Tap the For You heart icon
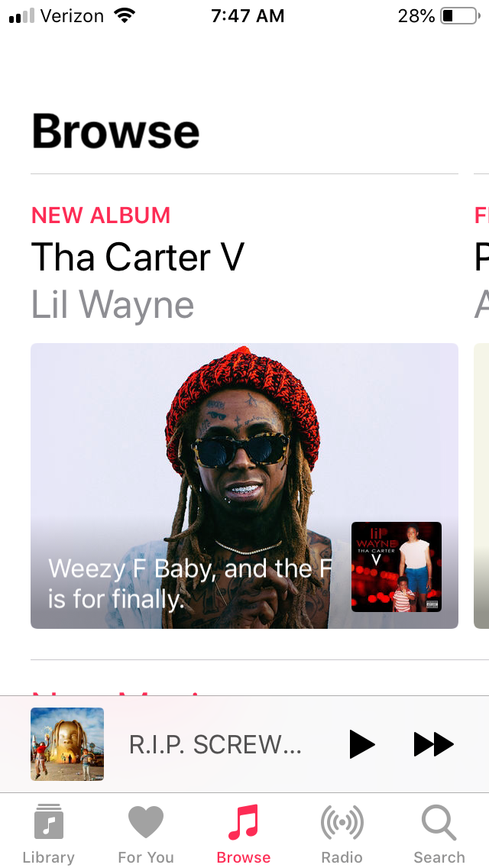The image size is (489, 868). 146,822
